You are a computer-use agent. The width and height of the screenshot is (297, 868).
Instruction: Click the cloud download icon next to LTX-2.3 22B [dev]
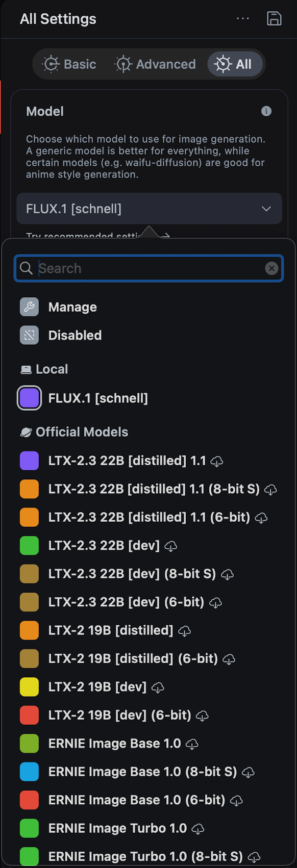171,546
